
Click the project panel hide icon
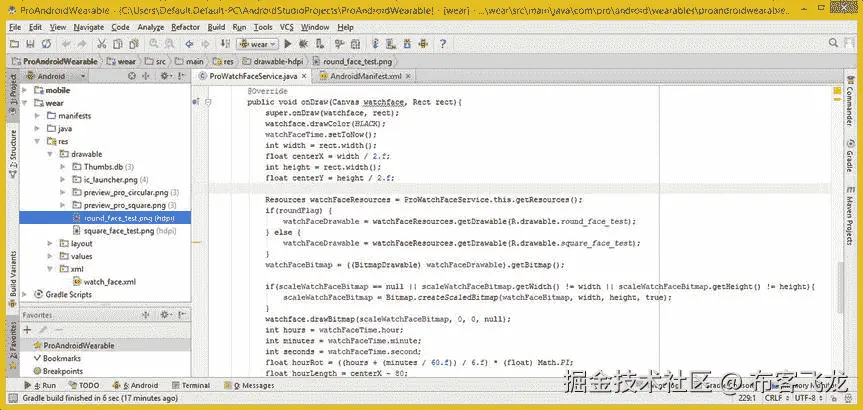pos(181,76)
